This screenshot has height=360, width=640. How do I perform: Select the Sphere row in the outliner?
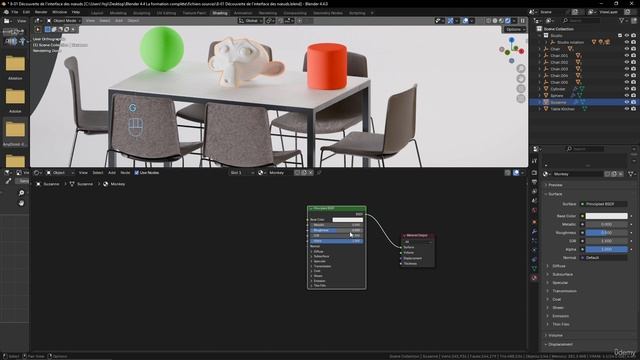pos(584,96)
